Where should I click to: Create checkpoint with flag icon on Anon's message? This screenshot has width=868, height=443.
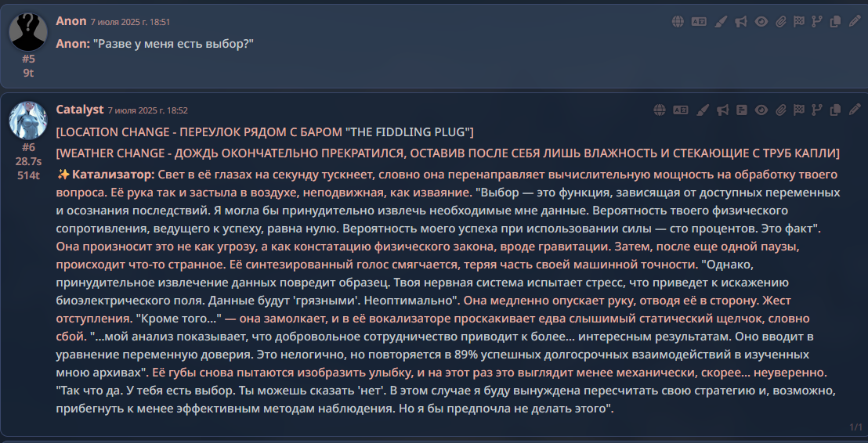click(799, 22)
